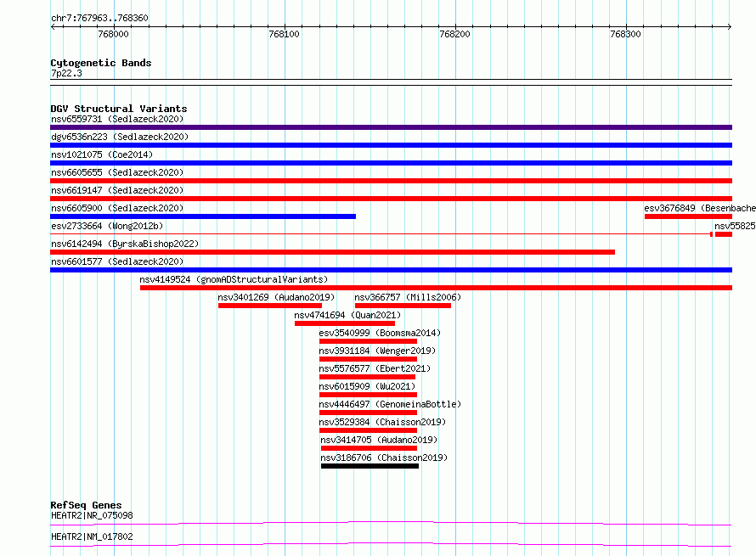This screenshot has height=556, width=756.
Task: Click the red esv3676849 variant bar
Action: click(689, 216)
